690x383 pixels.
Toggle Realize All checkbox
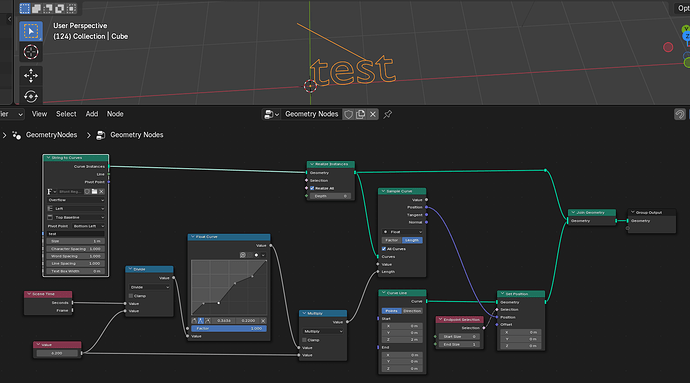[312, 188]
